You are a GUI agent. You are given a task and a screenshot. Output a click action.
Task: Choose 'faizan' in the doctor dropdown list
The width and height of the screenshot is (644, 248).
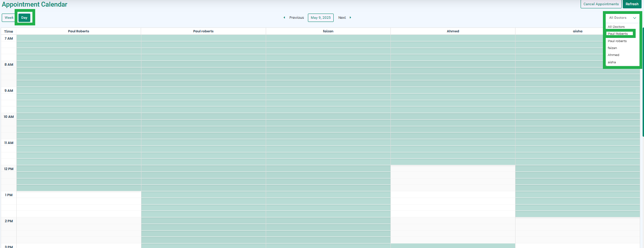point(612,48)
